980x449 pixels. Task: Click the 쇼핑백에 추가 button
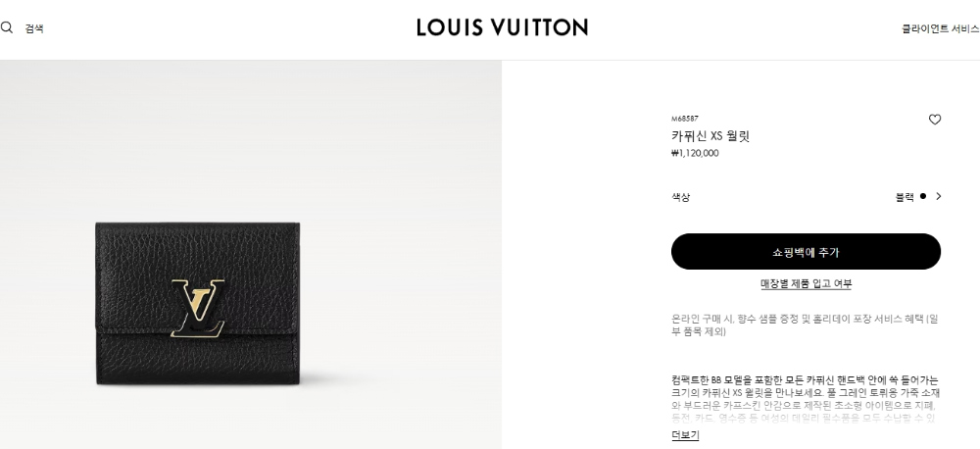click(806, 252)
